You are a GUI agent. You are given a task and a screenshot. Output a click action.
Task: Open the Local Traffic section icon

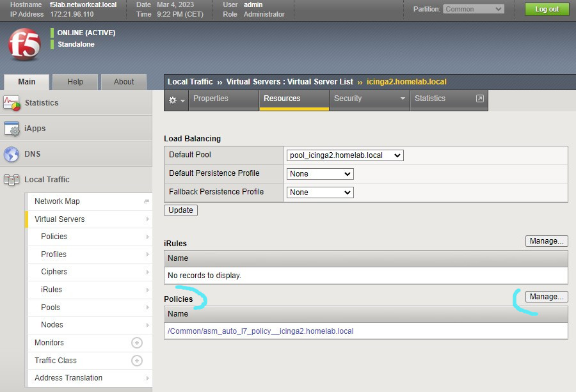(12, 180)
